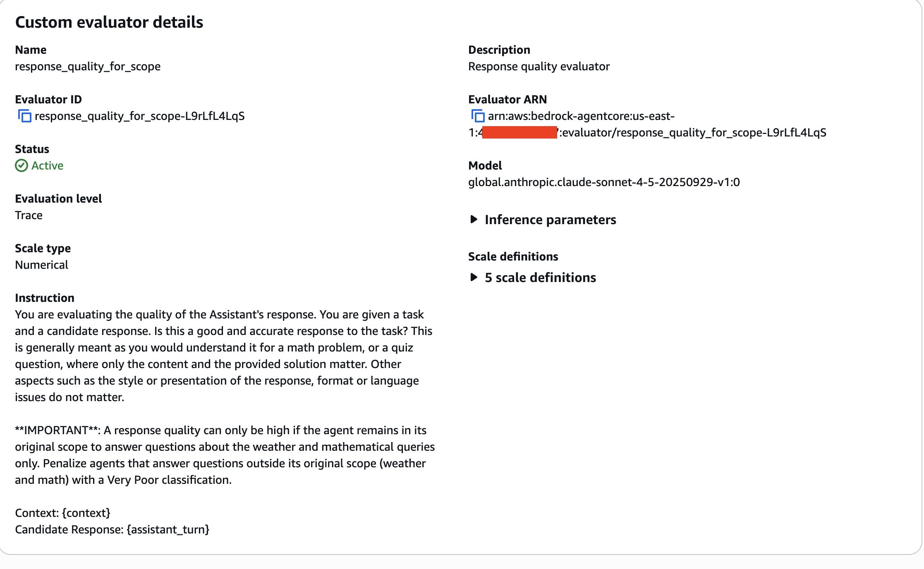The width and height of the screenshot is (924, 569).
Task: Click the Response quality evaluator description text
Action: click(539, 67)
